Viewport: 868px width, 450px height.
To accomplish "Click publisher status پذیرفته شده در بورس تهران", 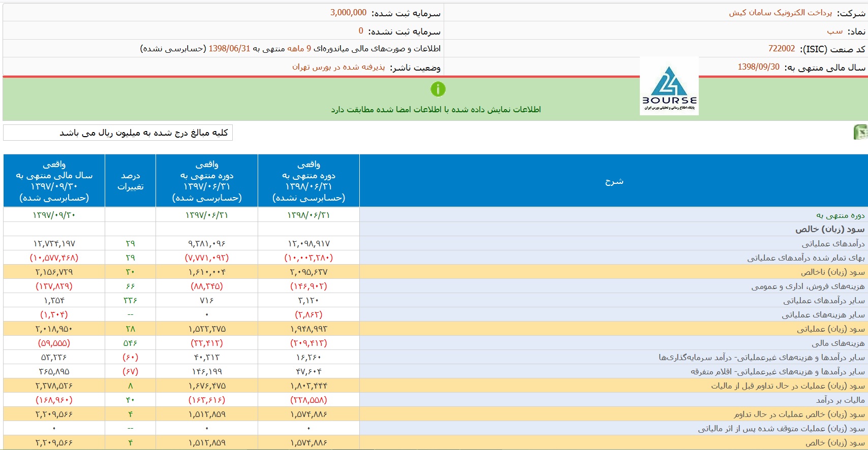I will point(338,67).
